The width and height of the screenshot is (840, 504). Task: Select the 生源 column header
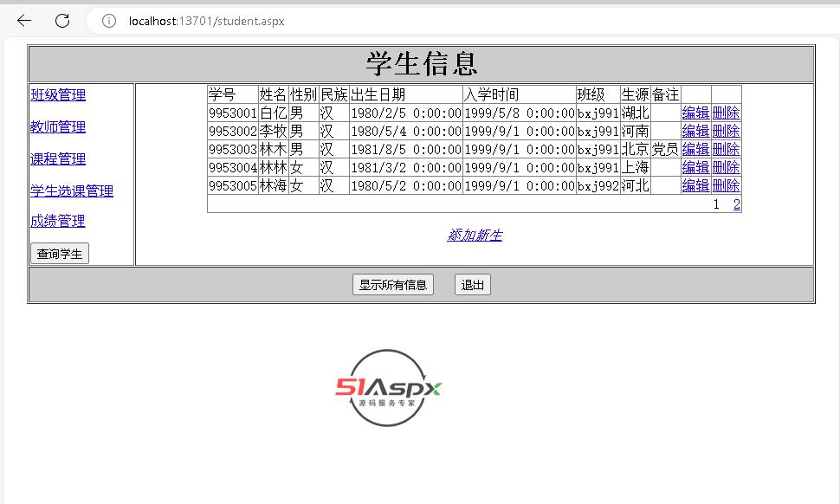click(636, 94)
